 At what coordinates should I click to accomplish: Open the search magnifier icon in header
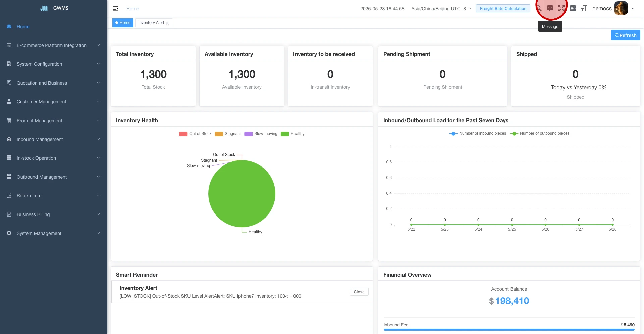pyautogui.click(x=539, y=8)
